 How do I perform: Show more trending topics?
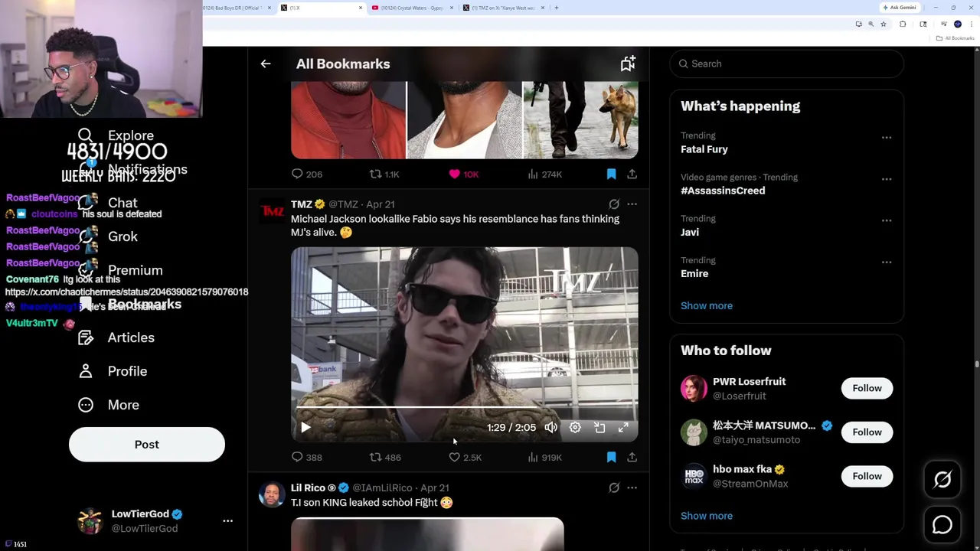click(707, 305)
